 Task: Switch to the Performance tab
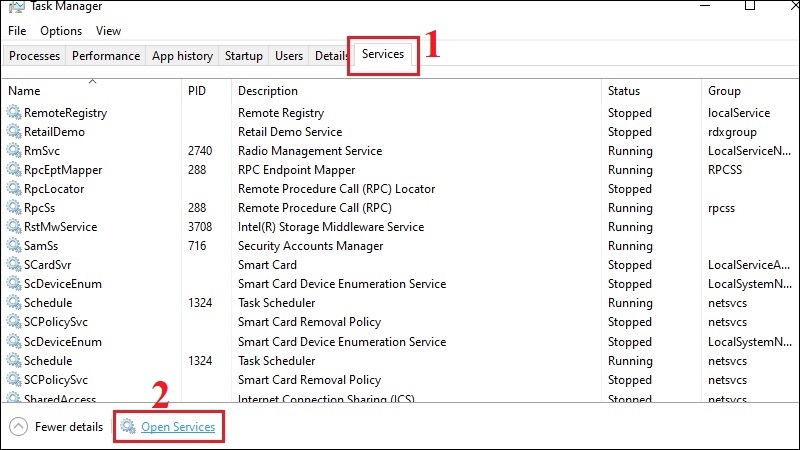click(x=106, y=56)
